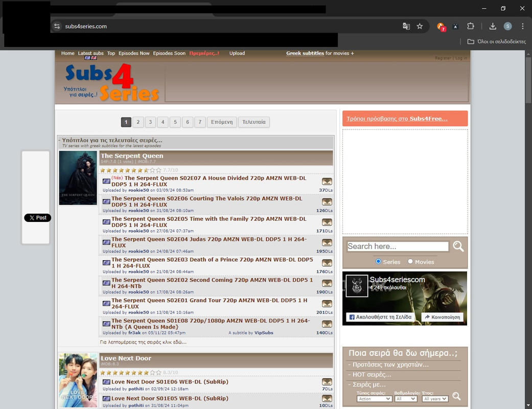Click the Log in link

461,58
